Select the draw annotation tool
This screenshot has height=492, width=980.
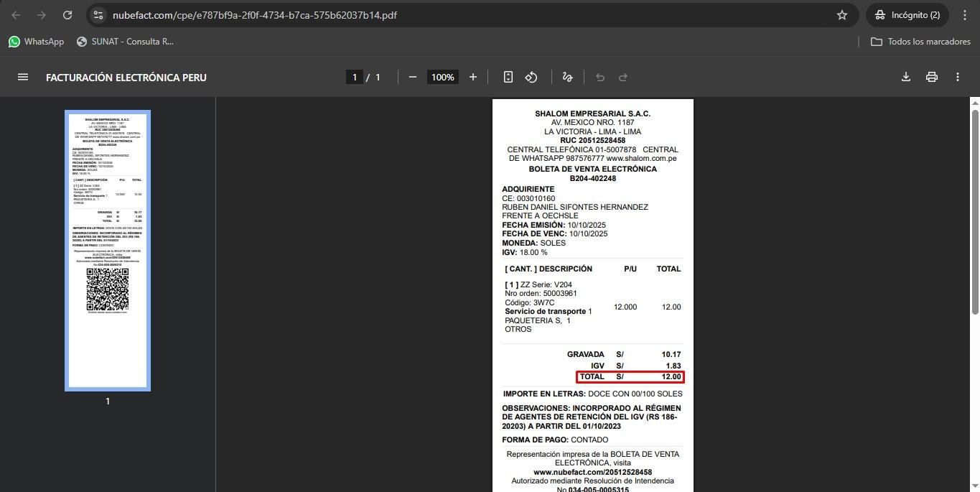(567, 77)
